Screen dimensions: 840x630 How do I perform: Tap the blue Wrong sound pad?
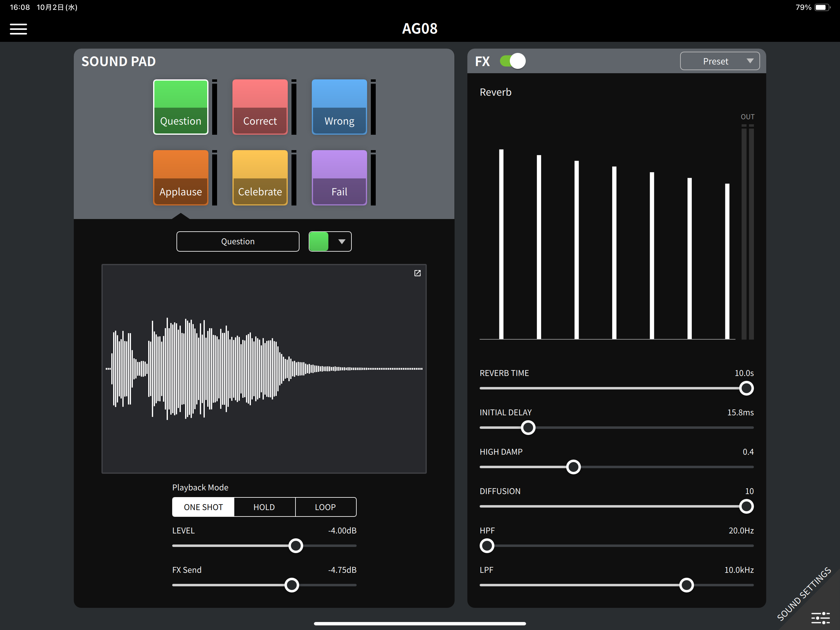(339, 107)
